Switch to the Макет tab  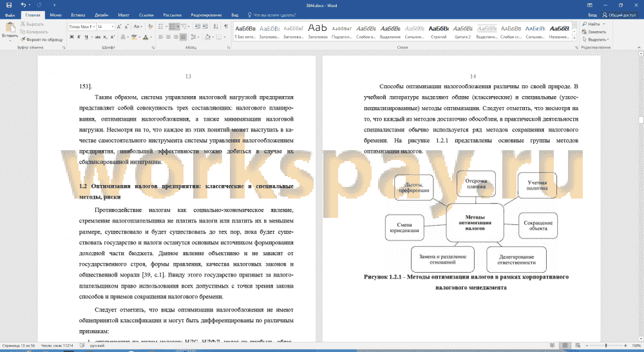pyautogui.click(x=124, y=15)
